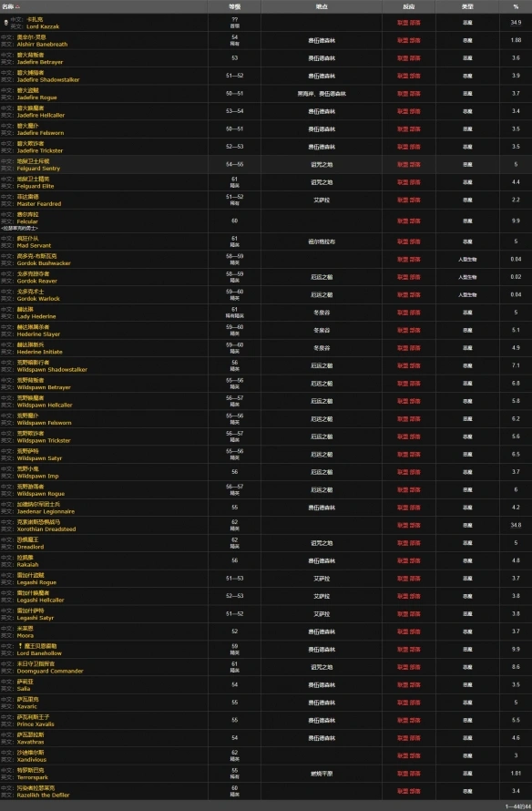Open the Razelikh the Defiler entry
This screenshot has width=532, height=811.
(x=43, y=795)
